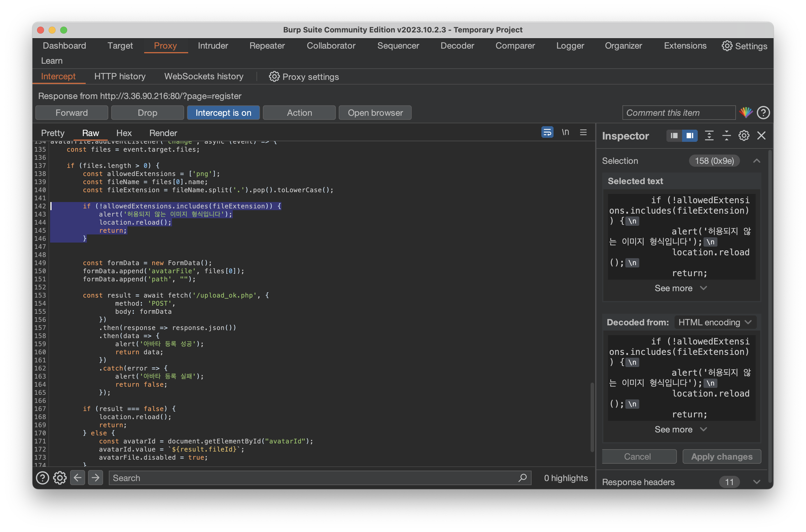Viewport: 806px width, 532px height.
Task: Click the message editor vertical scrollbar
Action: 592,418
